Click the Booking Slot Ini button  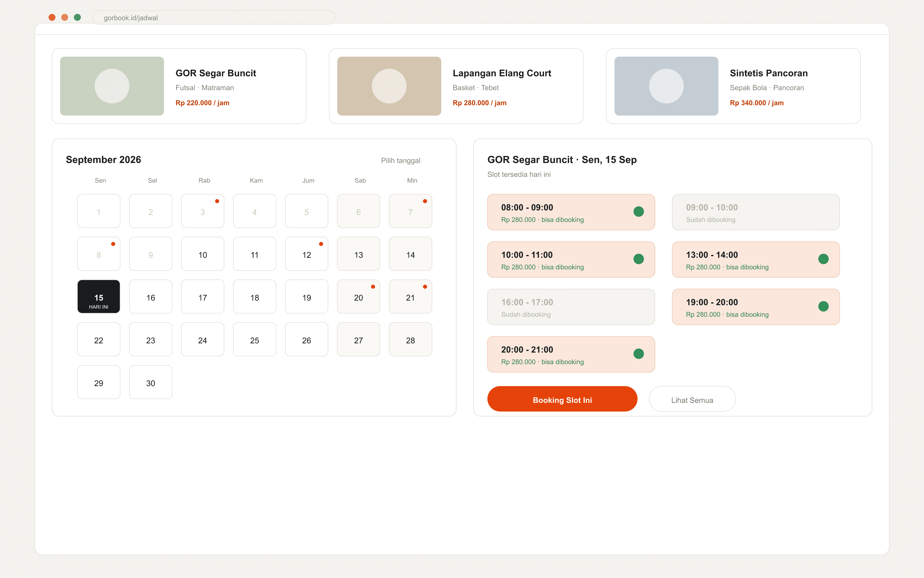pos(562,399)
